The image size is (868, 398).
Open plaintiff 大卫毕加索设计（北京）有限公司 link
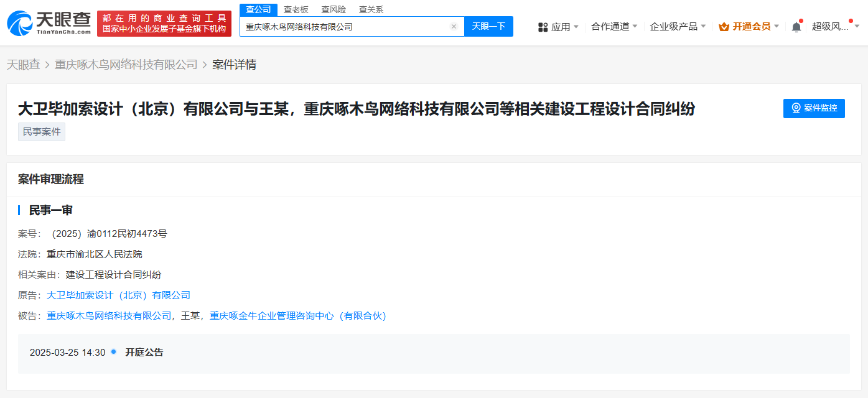click(x=118, y=295)
